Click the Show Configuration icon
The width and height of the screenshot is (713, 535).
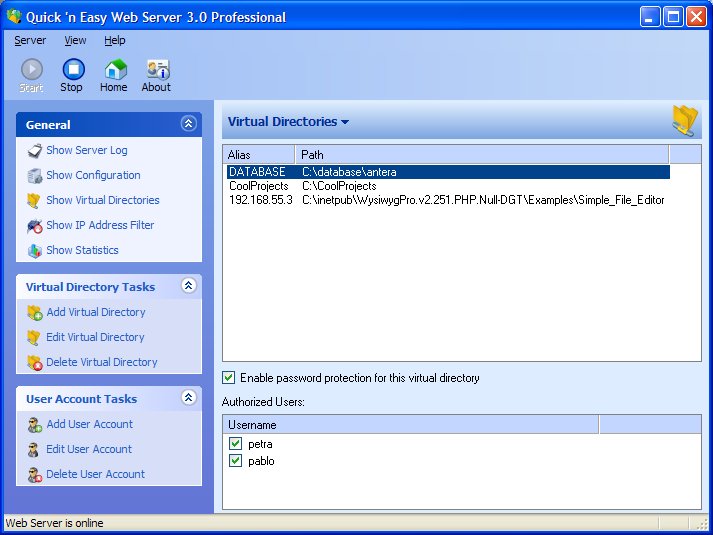(x=35, y=175)
